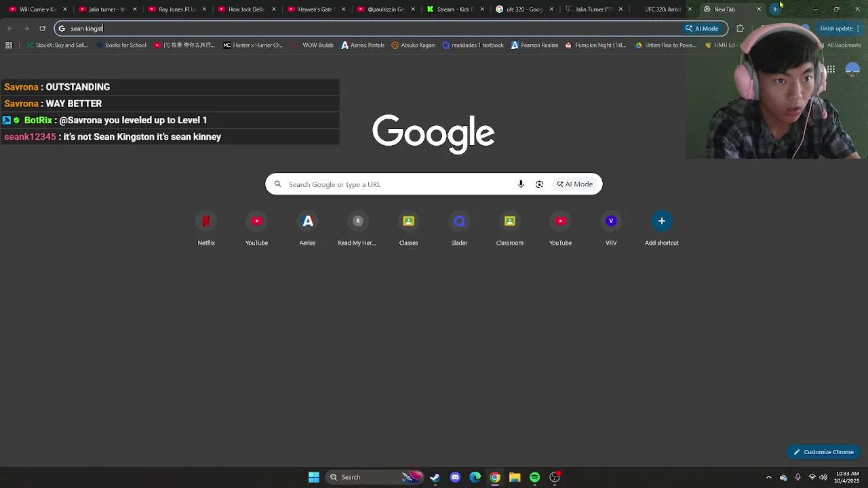Open the new tab plus button
Screen dimensions: 868x488
775,9
